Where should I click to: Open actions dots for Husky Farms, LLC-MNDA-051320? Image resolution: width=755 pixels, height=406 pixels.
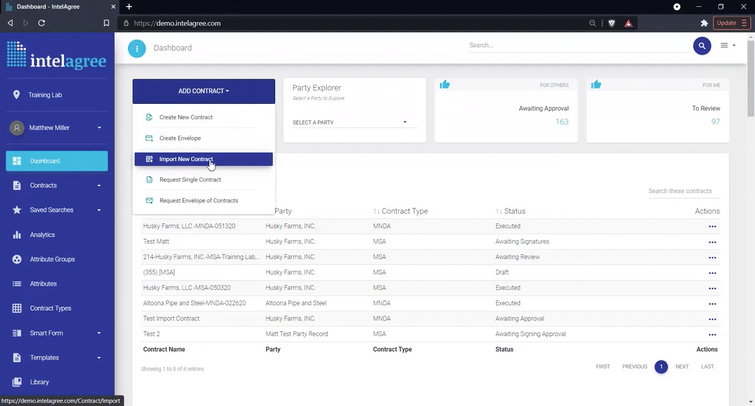[712, 226]
